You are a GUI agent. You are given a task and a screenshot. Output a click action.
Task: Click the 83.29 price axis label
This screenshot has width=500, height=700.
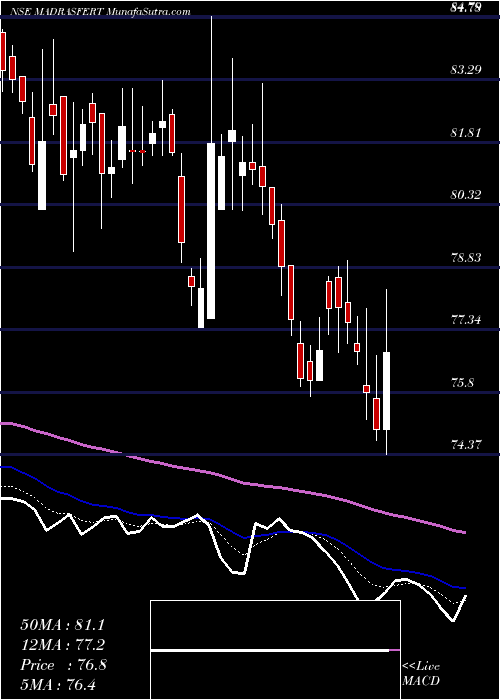(x=466, y=70)
